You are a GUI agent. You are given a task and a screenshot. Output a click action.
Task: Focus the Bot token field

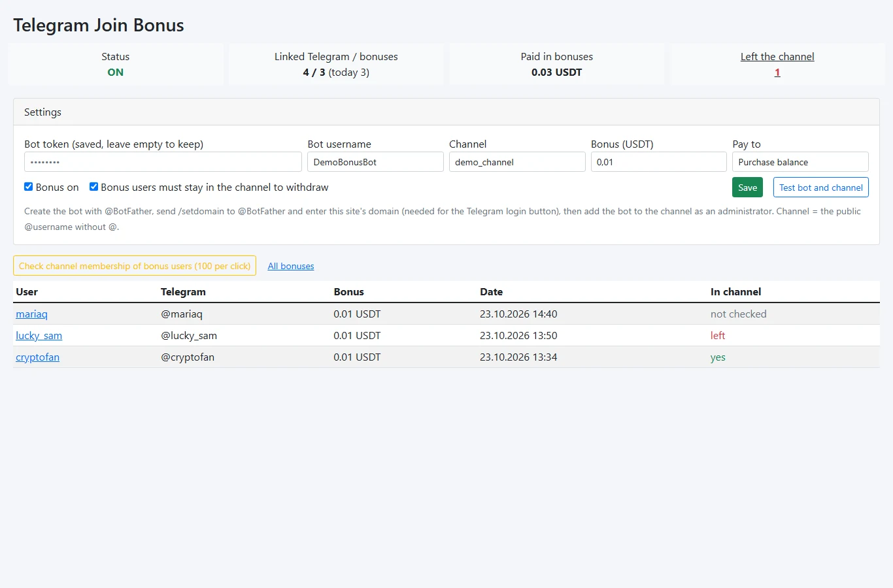[163, 162]
